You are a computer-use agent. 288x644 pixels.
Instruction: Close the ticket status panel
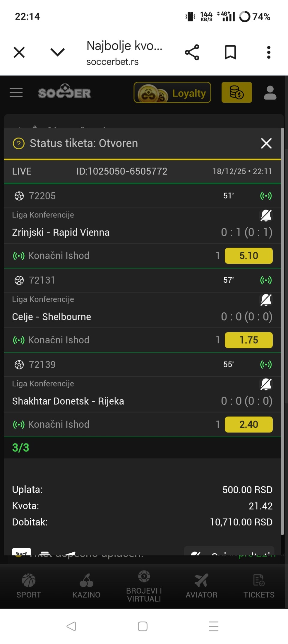coord(266,144)
